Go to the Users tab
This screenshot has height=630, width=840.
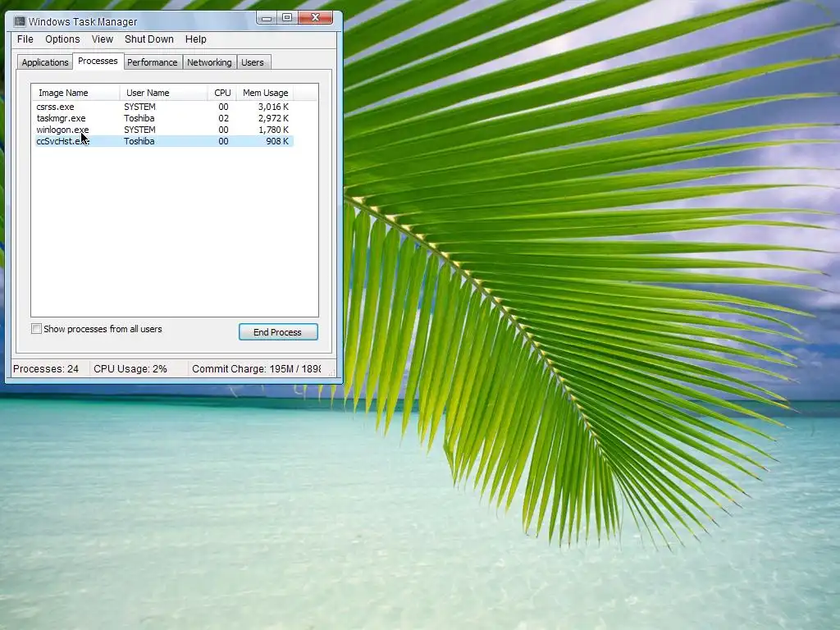tap(253, 62)
